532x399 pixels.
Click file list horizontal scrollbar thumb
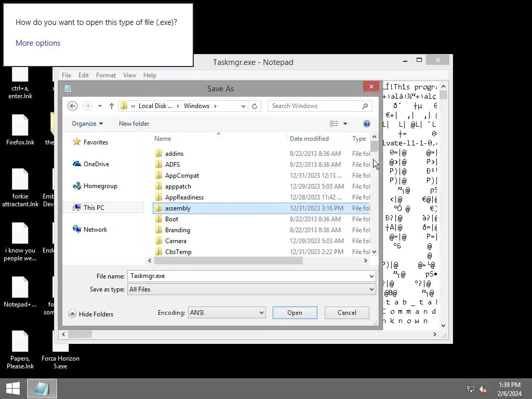228,261
